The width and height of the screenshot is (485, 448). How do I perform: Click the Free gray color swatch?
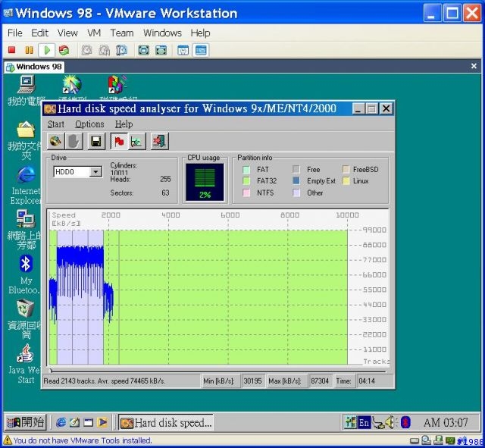[x=296, y=169]
